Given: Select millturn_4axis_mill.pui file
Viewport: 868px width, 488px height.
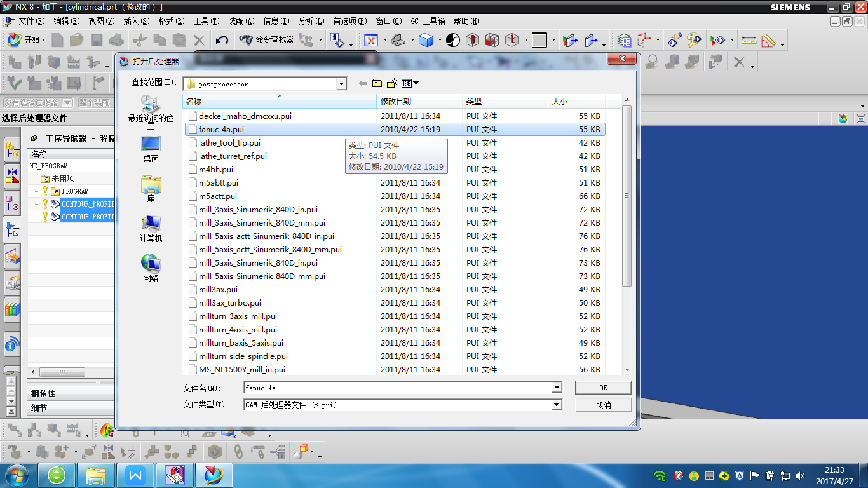Looking at the screenshot, I should 394,329.
